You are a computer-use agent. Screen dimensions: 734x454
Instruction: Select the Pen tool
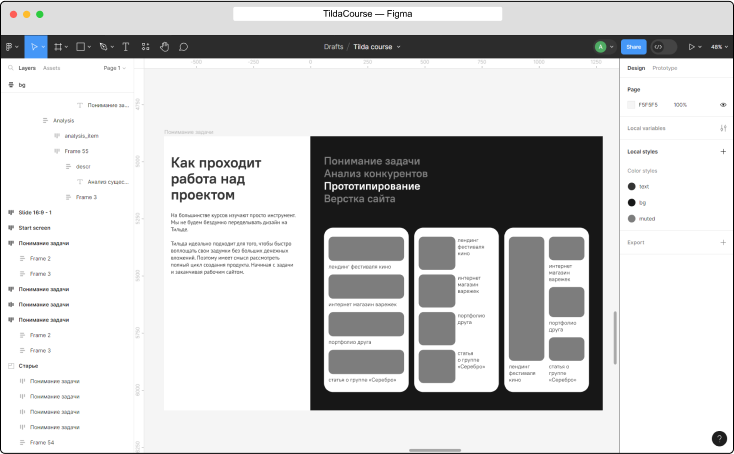[x=103, y=47]
